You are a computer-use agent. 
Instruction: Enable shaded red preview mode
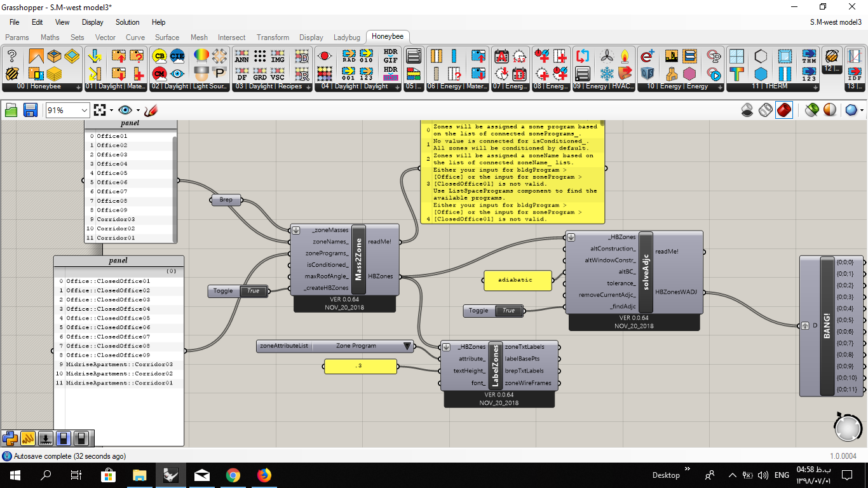(784, 111)
